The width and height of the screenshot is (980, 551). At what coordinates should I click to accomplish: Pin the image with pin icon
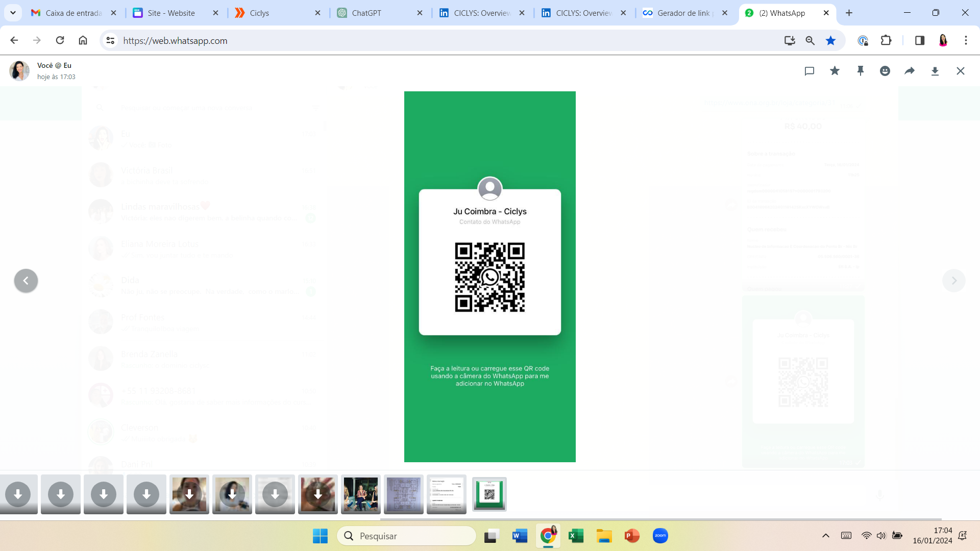[860, 71]
